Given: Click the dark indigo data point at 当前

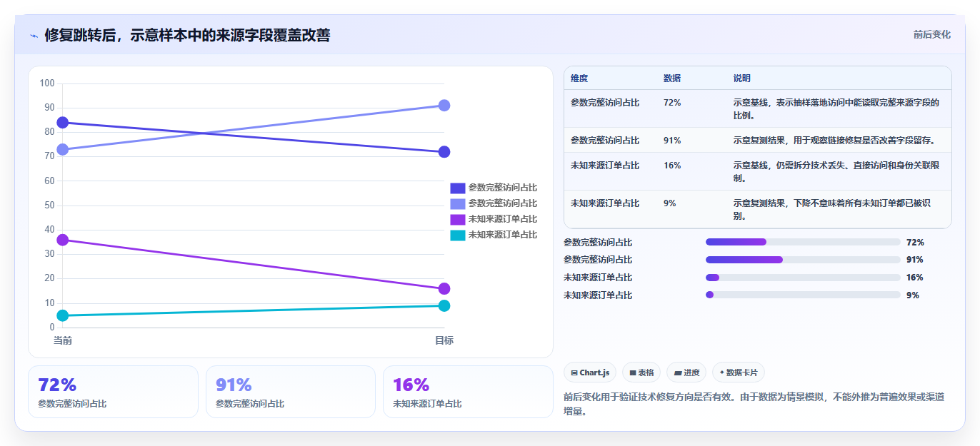Looking at the screenshot, I should (x=63, y=123).
